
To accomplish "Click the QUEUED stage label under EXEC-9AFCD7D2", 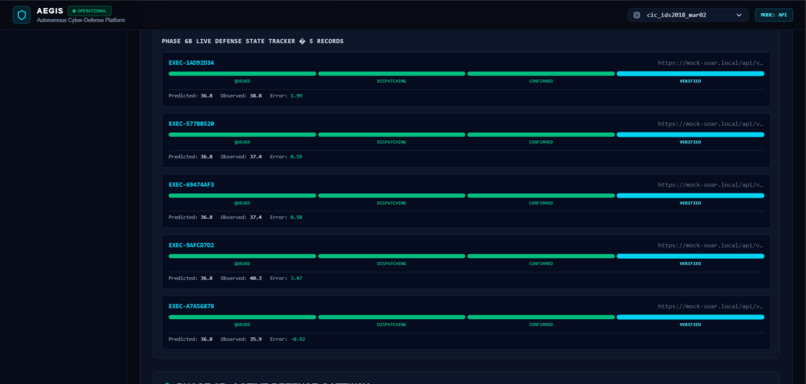I will pos(242,264).
